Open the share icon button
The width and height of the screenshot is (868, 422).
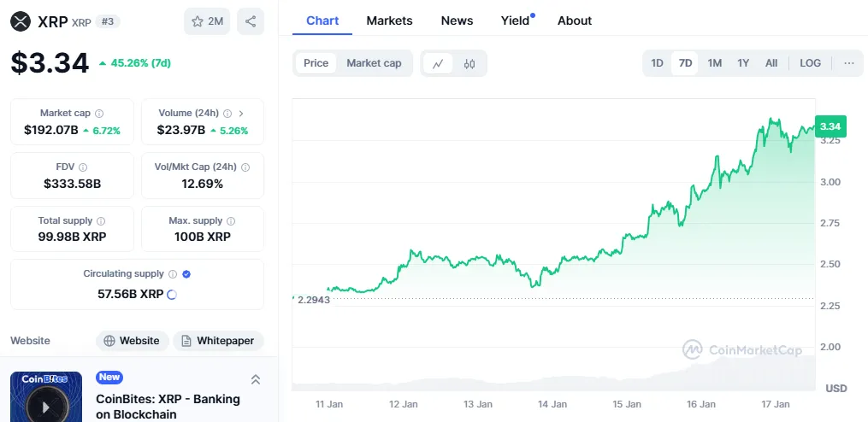tap(250, 21)
